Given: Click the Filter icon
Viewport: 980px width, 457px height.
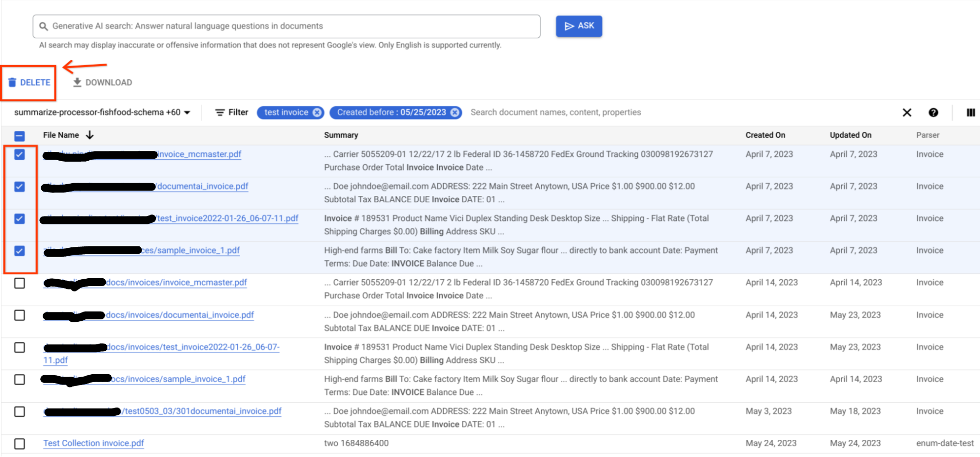Looking at the screenshot, I should click(220, 112).
